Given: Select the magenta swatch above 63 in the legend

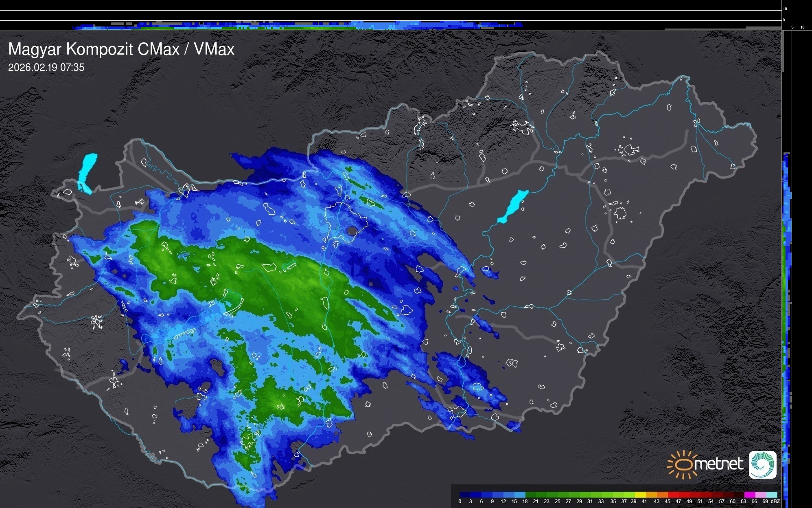Looking at the screenshot, I should [x=749, y=495].
